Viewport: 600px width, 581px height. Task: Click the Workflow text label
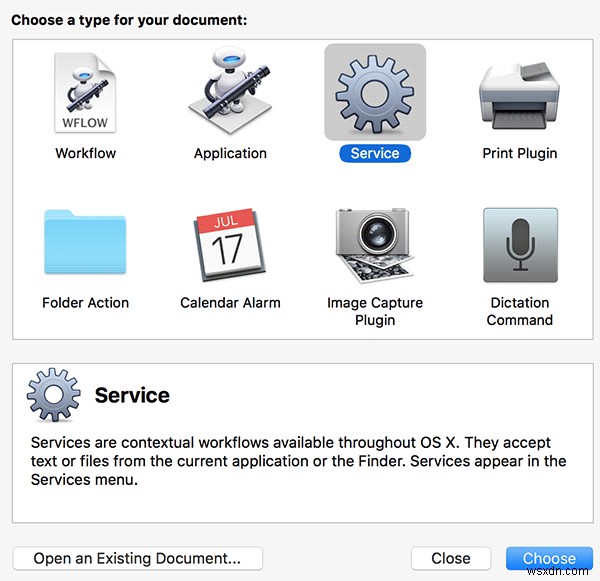point(85,153)
